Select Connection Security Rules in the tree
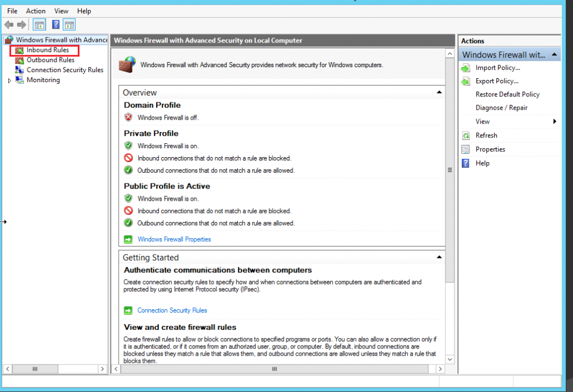The width and height of the screenshot is (573, 392). coord(65,70)
